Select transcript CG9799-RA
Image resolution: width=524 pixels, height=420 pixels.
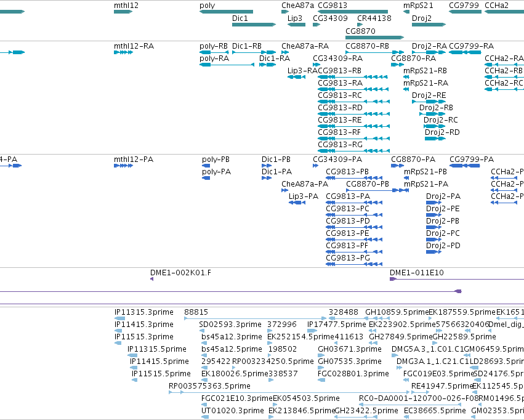pos(465,52)
